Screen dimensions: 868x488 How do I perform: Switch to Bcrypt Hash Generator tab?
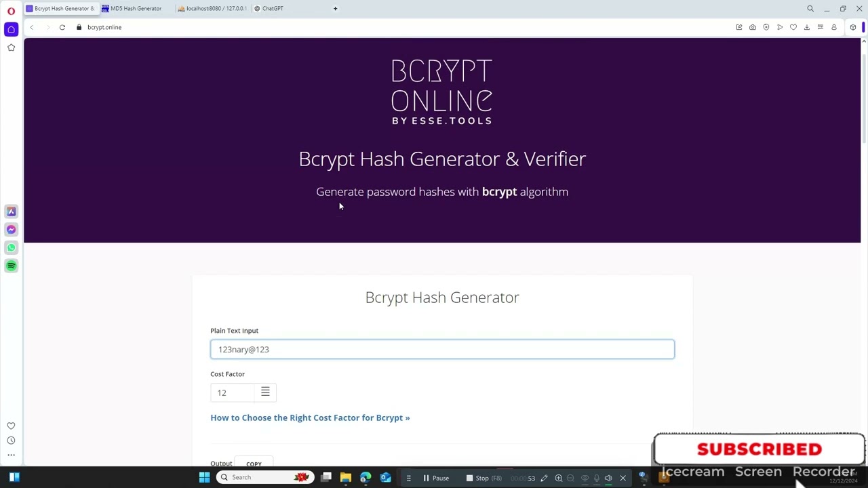click(61, 9)
